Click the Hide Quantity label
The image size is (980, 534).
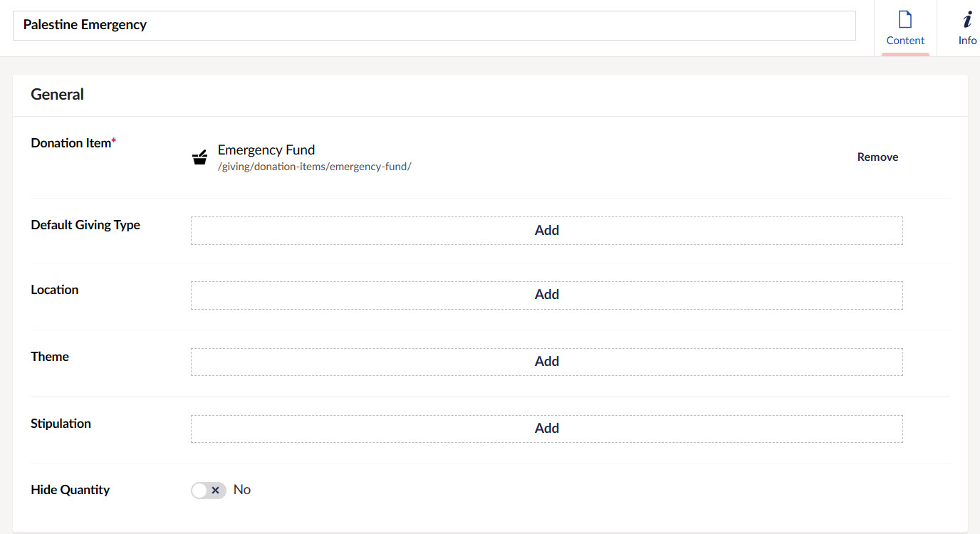71,490
